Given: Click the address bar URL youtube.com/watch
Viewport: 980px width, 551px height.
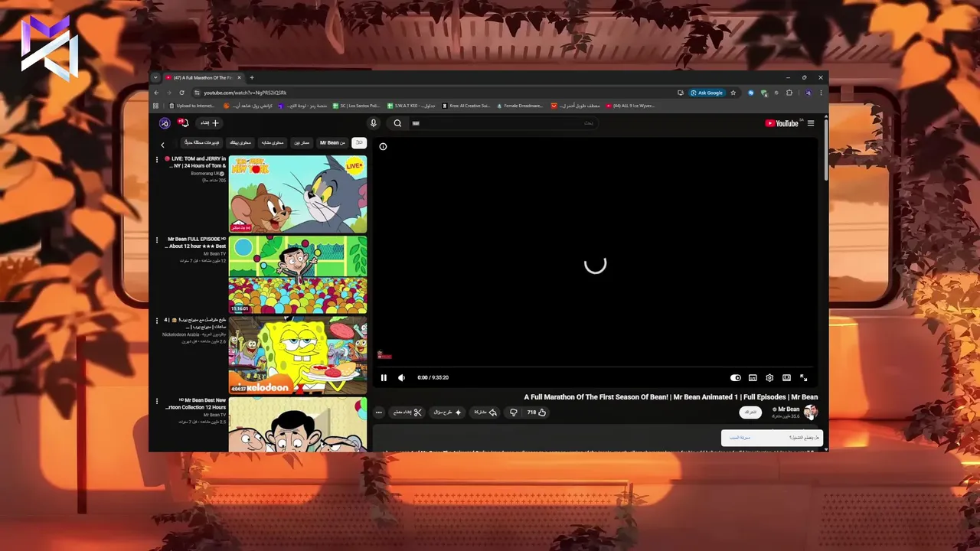Looking at the screenshot, I should pyautogui.click(x=245, y=93).
